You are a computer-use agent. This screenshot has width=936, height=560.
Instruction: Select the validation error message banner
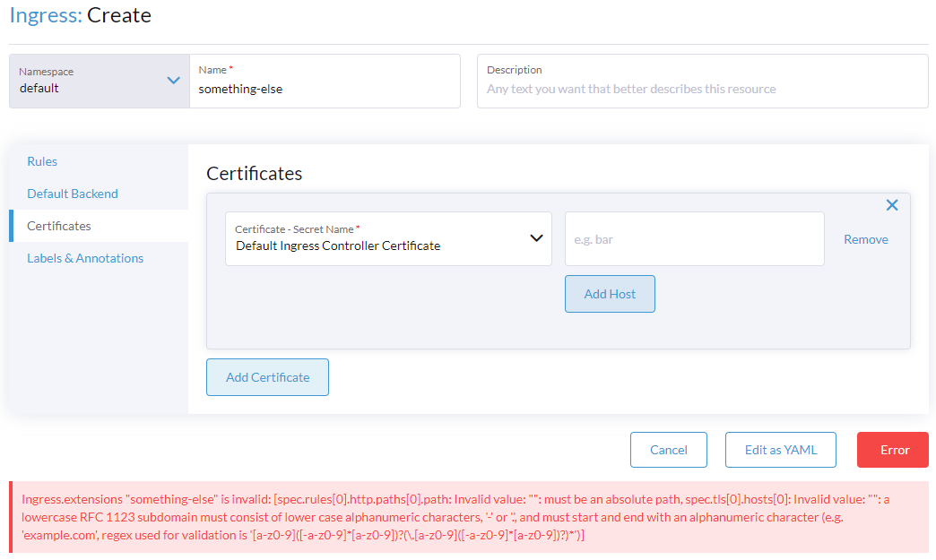pos(468,517)
